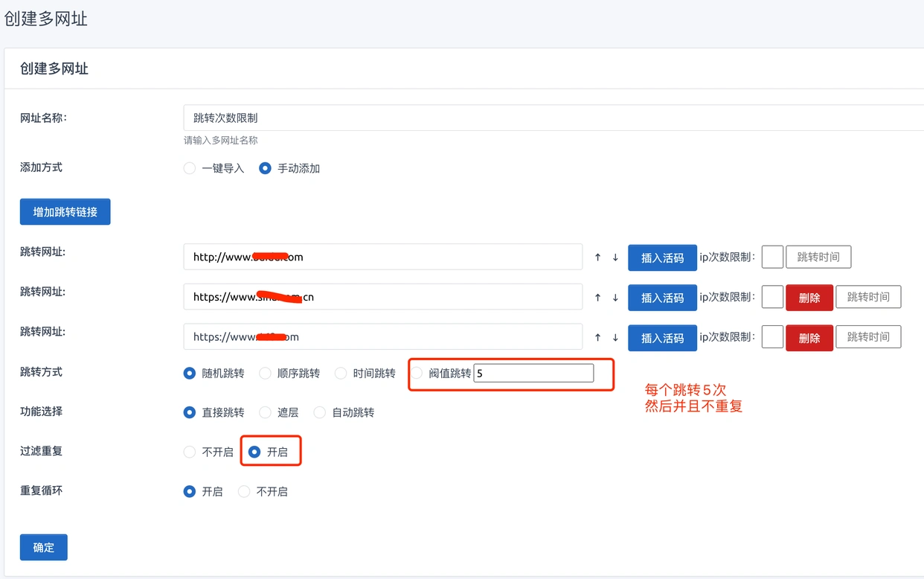This screenshot has height=579, width=924.
Task: Click 插入活码 on the first URL row
Action: (662, 257)
